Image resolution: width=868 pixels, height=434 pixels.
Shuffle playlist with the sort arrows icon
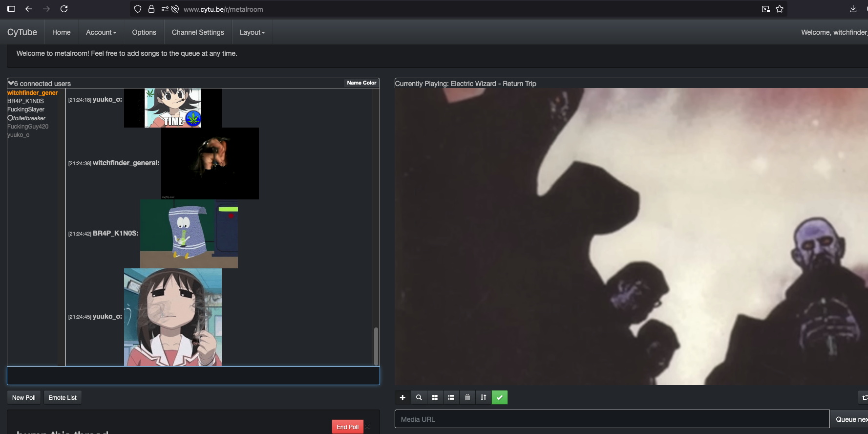coord(484,397)
